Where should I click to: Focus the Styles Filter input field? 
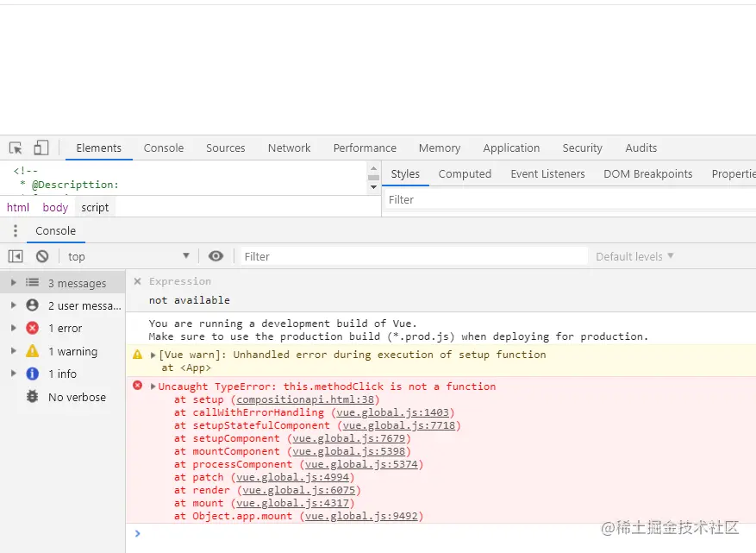[569, 200]
